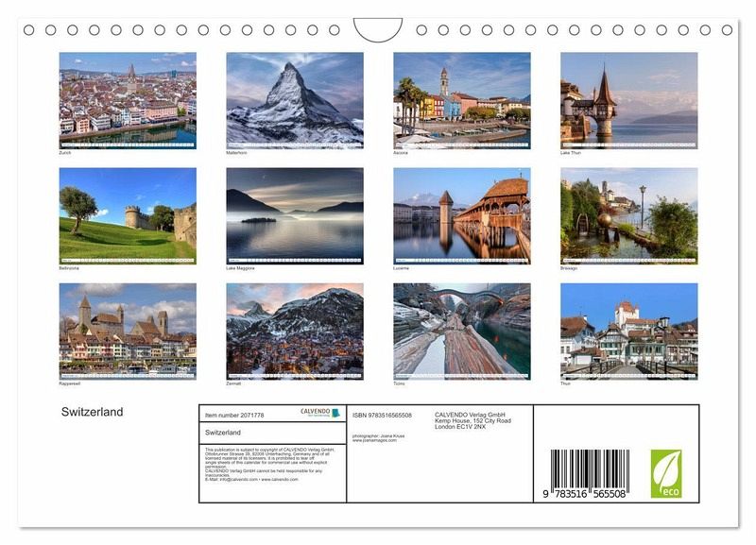Select the Matterhorn mountain photo
This screenshot has height=545, width=756.
(x=295, y=99)
